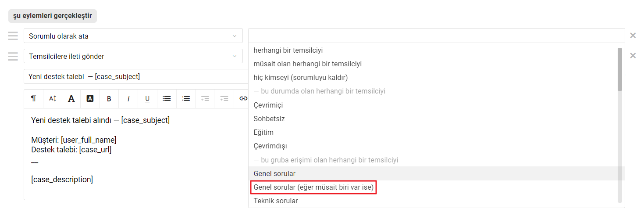
Task: Choose the text background color icon
Action: point(90,99)
